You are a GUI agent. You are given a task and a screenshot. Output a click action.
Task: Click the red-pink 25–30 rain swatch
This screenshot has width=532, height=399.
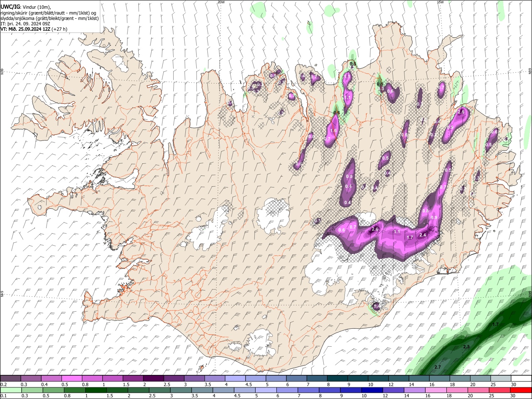click(x=500, y=390)
